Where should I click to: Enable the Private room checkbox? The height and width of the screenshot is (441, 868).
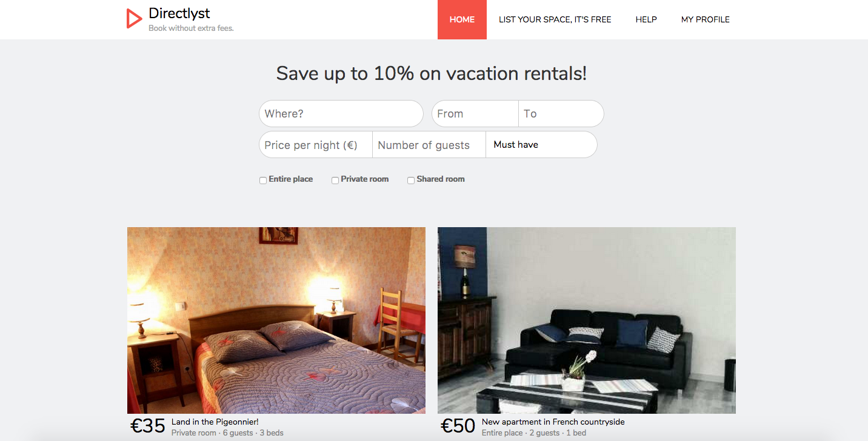pos(335,181)
